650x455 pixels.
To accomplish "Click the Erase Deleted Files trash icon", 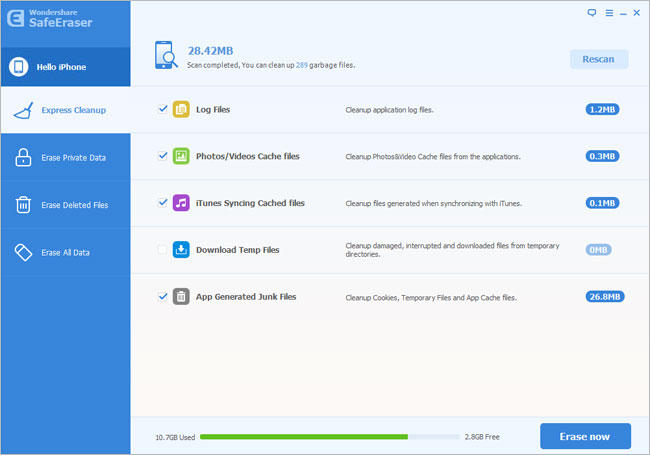I will [x=23, y=205].
